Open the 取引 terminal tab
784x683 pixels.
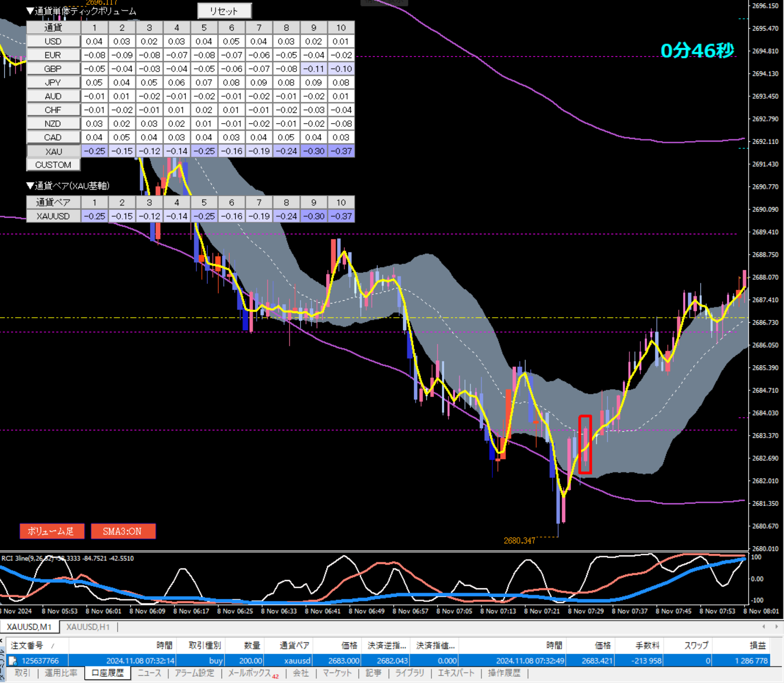click(22, 673)
